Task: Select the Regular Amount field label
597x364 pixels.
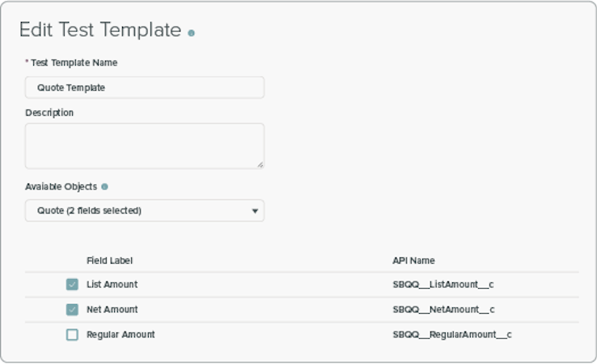Action: click(x=121, y=335)
